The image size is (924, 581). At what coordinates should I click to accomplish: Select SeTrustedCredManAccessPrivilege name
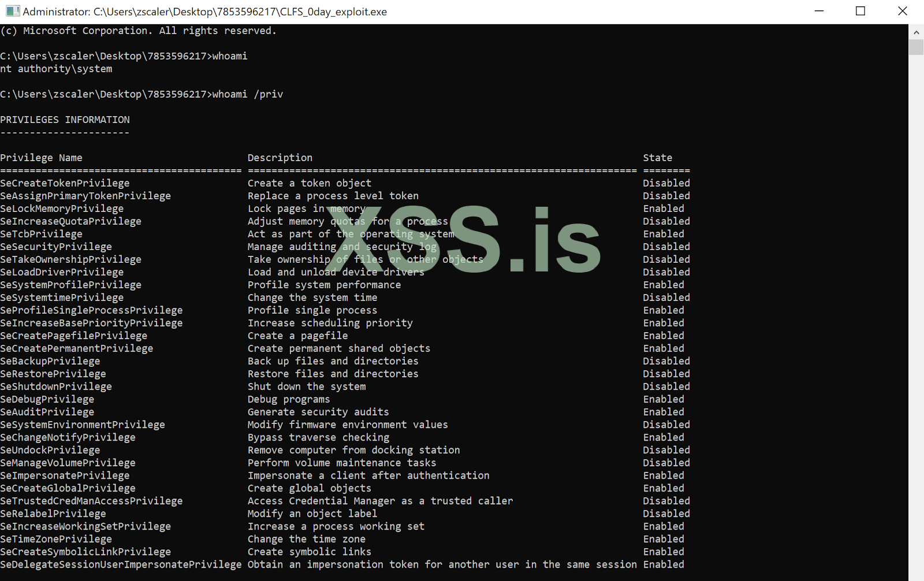(x=91, y=501)
